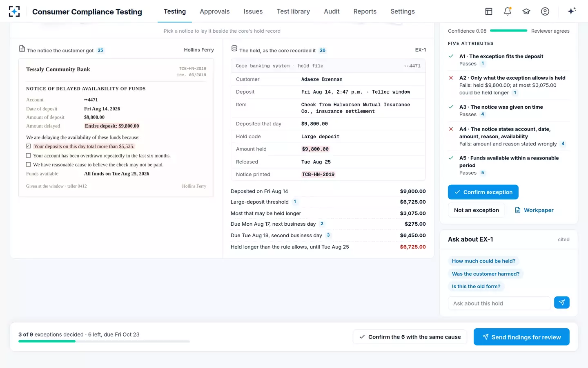Launch the sparkle AI assistant icon
Viewport: 588px width, 368px height.
pyautogui.click(x=572, y=11)
